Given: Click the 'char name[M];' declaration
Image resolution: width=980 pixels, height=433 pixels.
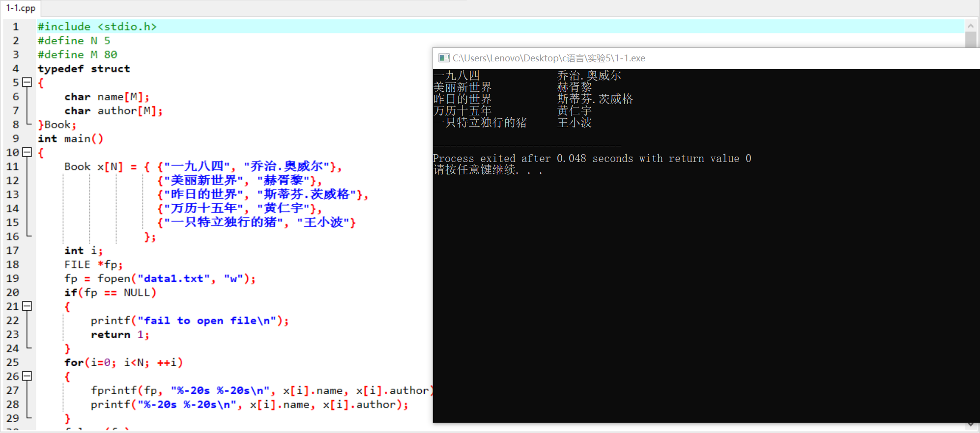Looking at the screenshot, I should coord(107,97).
